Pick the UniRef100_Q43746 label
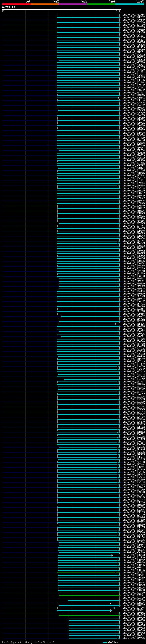146x644 pixels. click(134, 384)
